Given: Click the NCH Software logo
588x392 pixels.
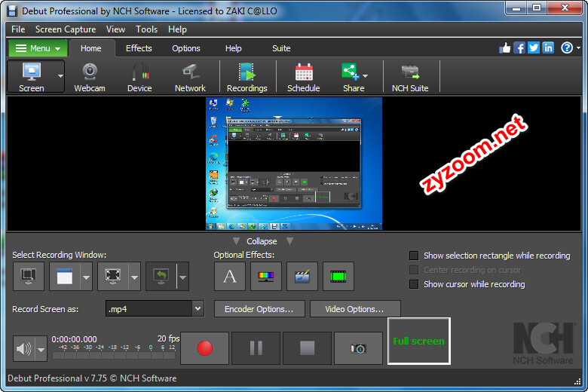Looking at the screenshot, I should [x=544, y=343].
